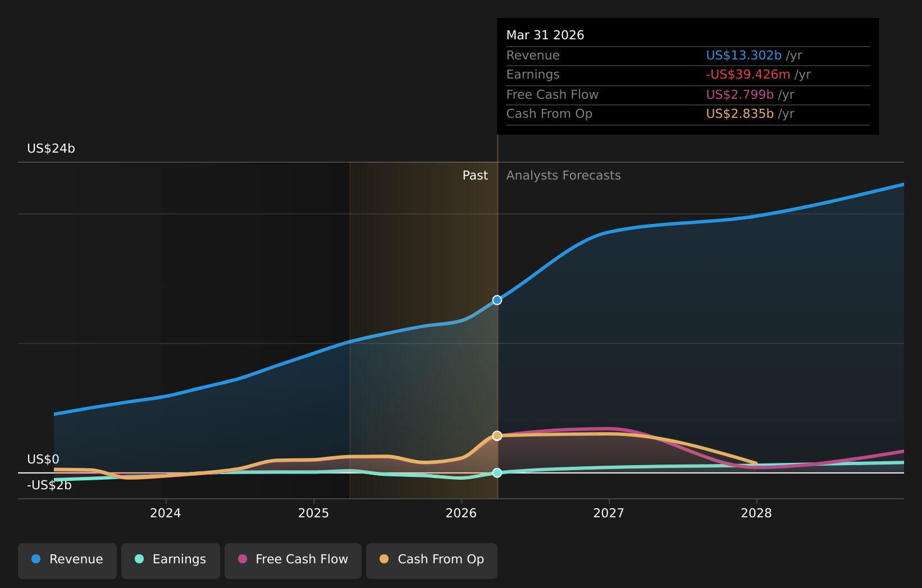
Task: Select the Cash From Op data point marker
Action: [497, 436]
